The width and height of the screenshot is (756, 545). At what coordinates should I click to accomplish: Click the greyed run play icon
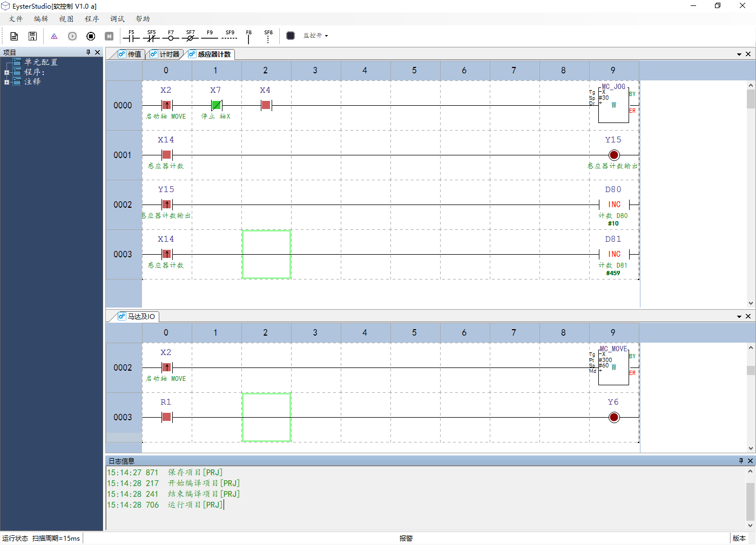(x=72, y=36)
